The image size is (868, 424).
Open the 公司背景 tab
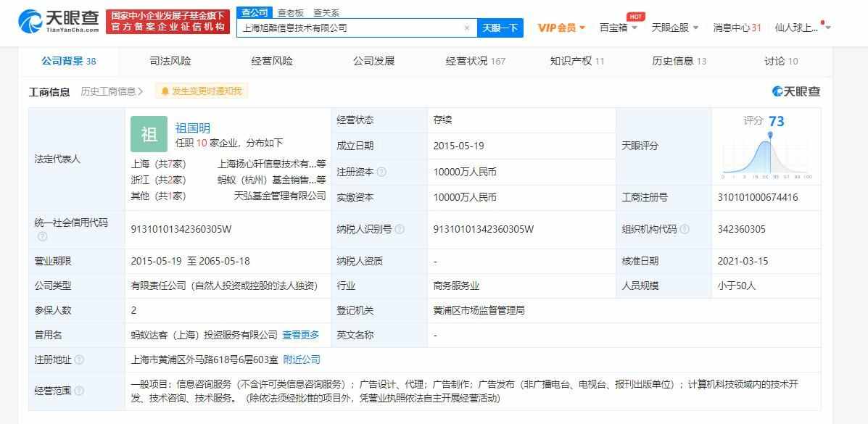[69, 61]
